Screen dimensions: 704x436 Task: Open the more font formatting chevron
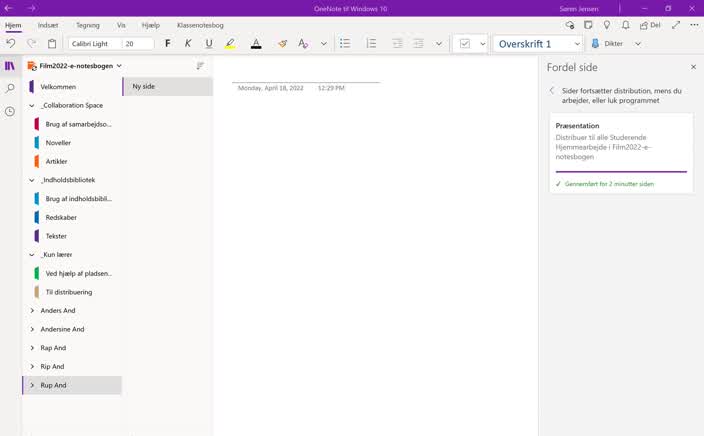[324, 44]
